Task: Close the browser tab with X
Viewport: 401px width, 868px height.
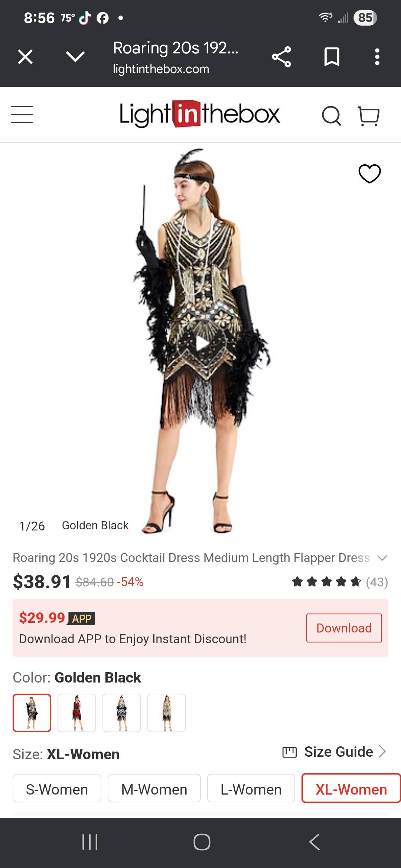Action: pos(25,57)
